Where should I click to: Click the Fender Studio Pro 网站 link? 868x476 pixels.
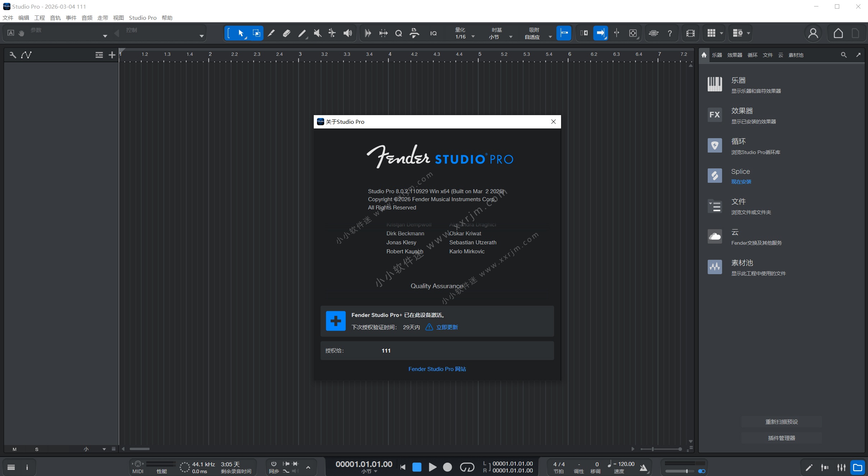(x=437, y=369)
